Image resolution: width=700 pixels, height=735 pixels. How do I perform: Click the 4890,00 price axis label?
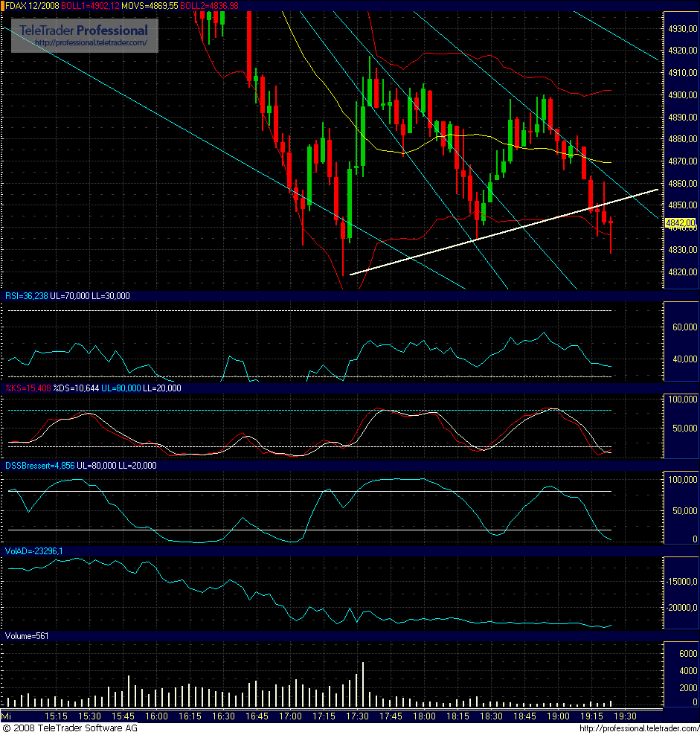click(683, 118)
